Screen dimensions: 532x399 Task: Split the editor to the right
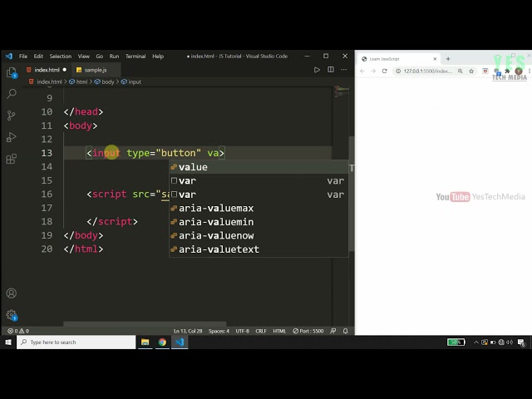tap(331, 70)
